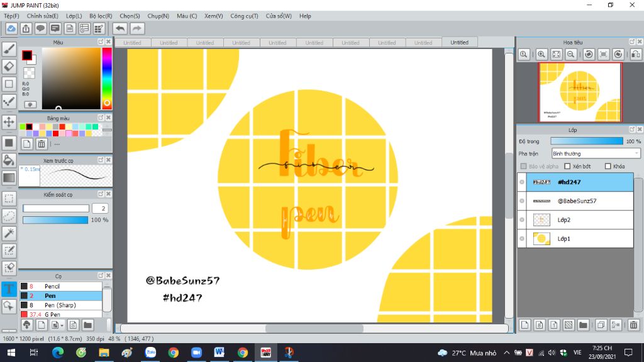
Task: Open Công cụ(T) menu
Action: point(245,16)
